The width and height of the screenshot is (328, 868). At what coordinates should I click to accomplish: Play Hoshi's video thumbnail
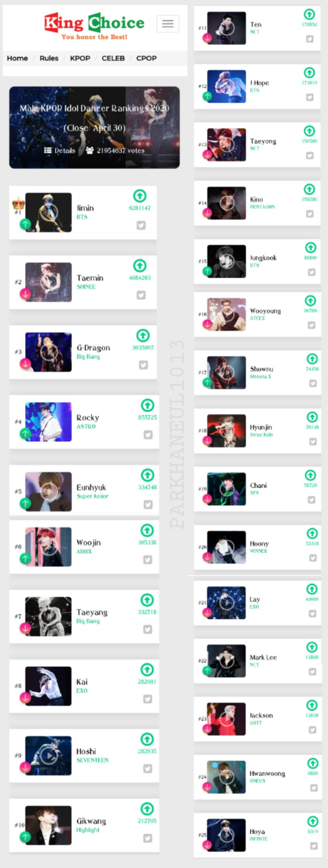click(x=48, y=756)
